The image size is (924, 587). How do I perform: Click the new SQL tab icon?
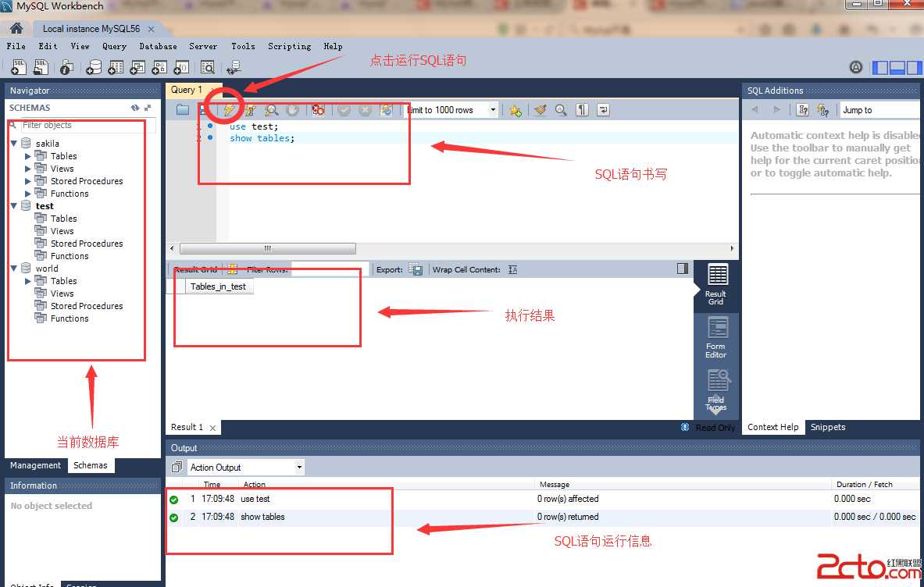(18, 67)
